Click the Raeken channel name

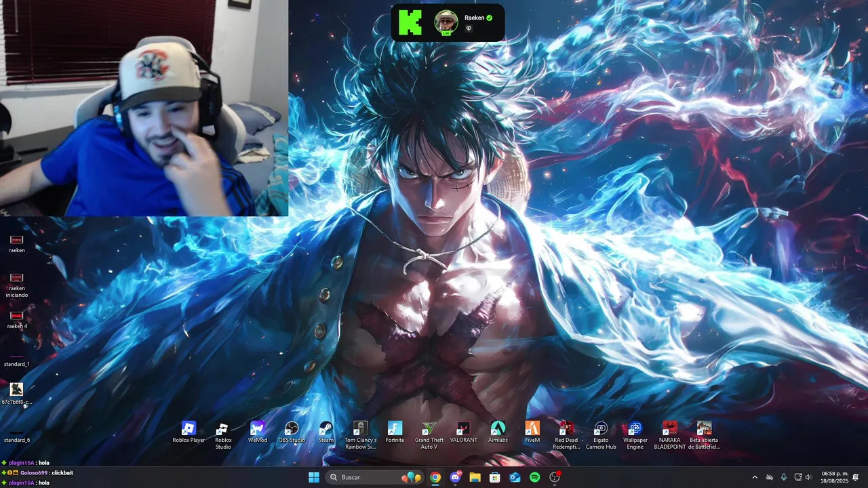475,18
